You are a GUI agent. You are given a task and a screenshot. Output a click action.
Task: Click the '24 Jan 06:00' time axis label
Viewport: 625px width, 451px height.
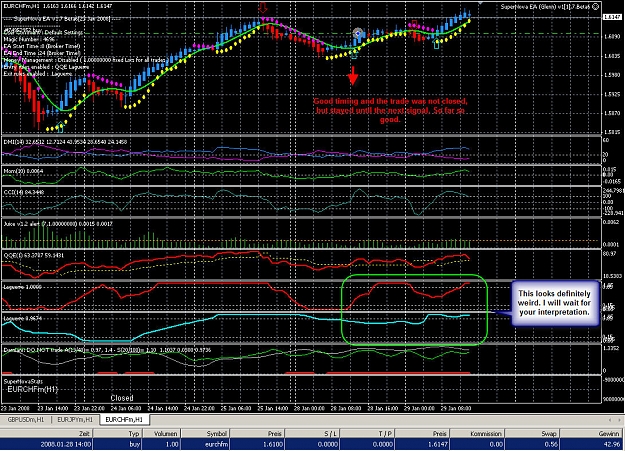(126, 408)
